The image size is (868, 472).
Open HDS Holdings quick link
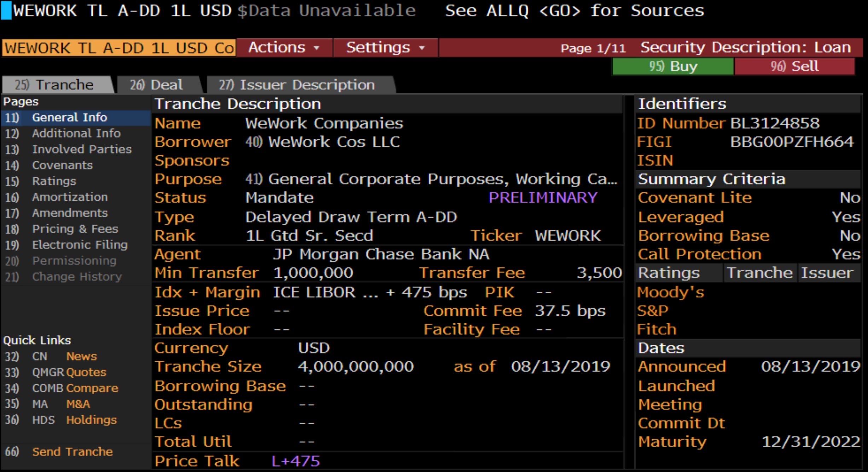(61, 420)
